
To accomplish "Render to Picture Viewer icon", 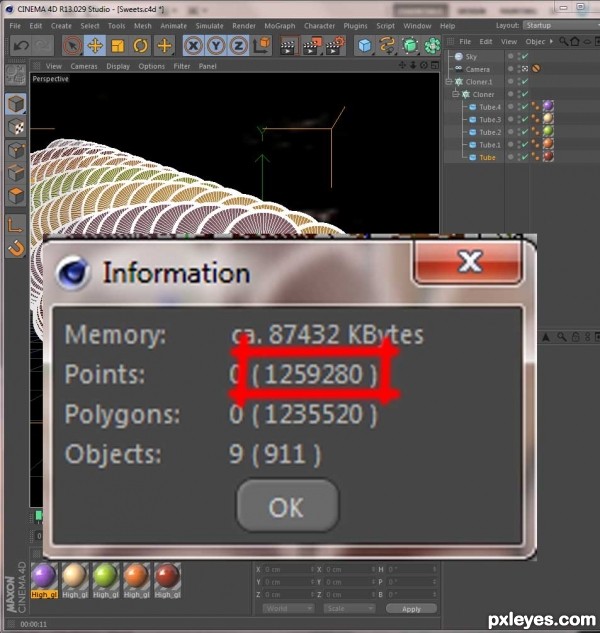I will (311, 46).
